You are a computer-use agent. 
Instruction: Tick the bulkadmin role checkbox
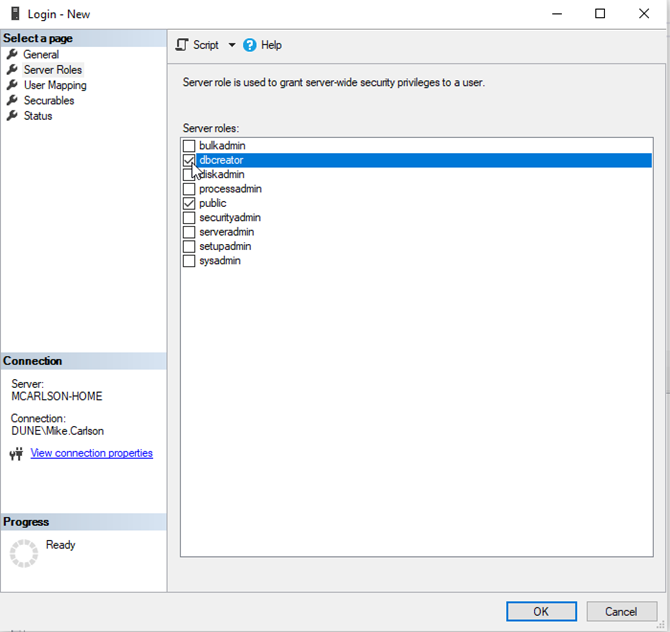pos(189,146)
